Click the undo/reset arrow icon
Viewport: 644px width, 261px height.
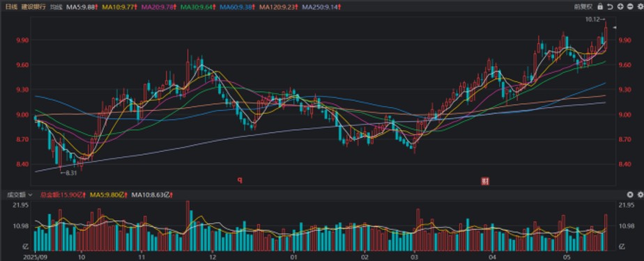click(x=610, y=6)
